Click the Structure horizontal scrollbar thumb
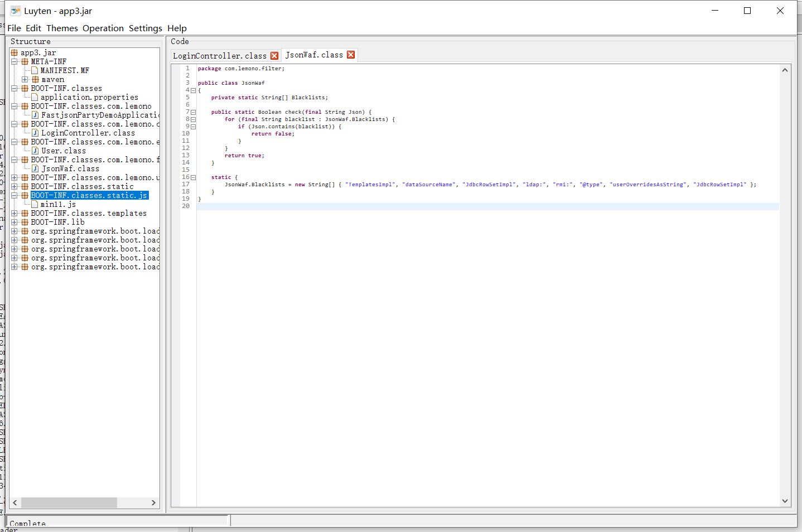802x532 pixels. [69, 502]
